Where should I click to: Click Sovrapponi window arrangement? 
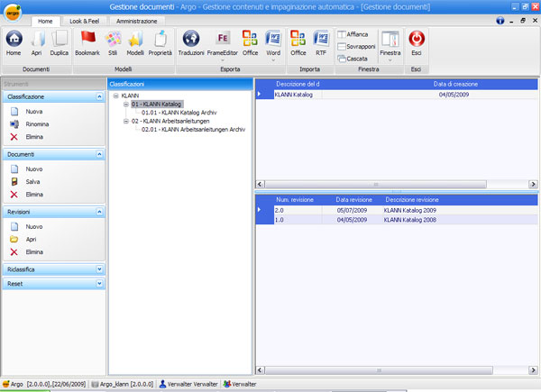click(x=356, y=47)
